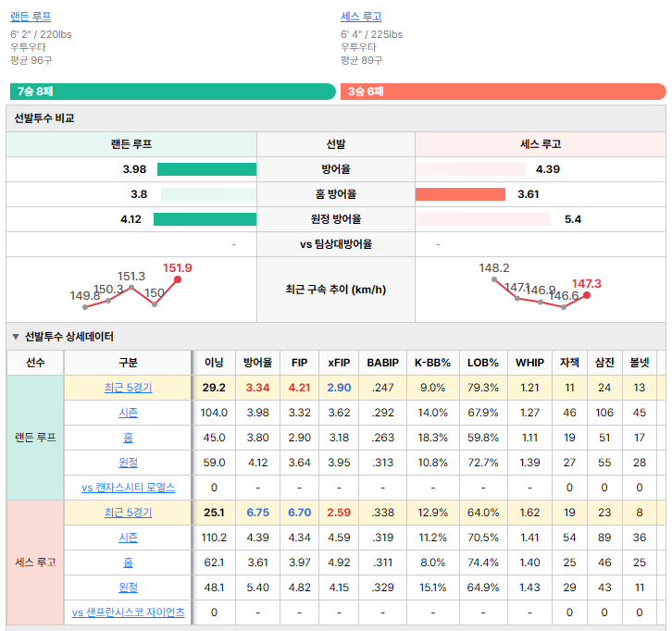
Task: Click the blue 2.90 xFIP value
Action: point(339,388)
